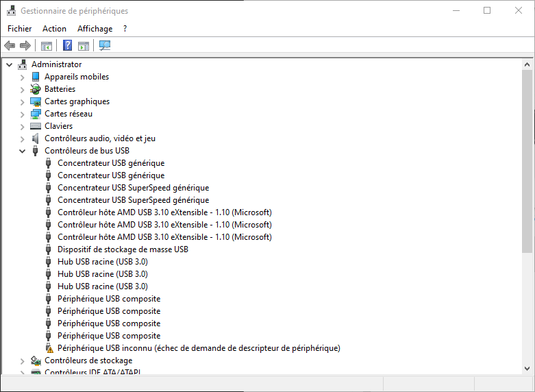
Task: Close the Gestionnaire de périphériques window
Action: point(519,10)
